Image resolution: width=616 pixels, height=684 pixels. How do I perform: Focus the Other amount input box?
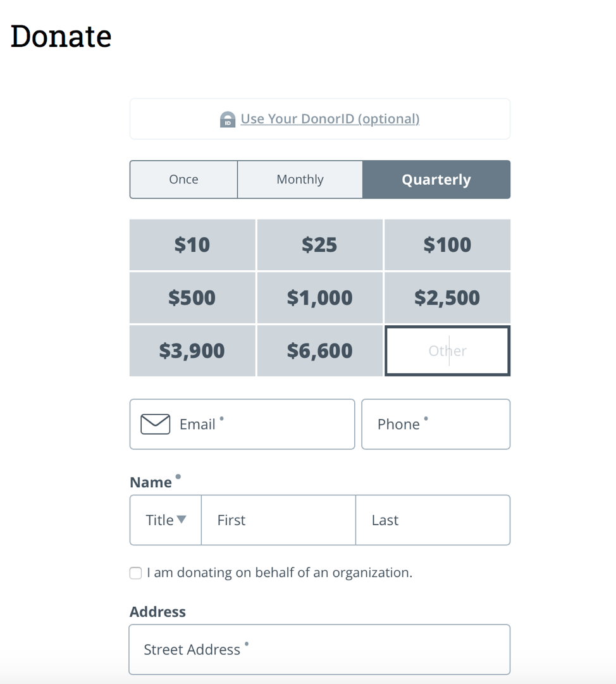(x=447, y=351)
